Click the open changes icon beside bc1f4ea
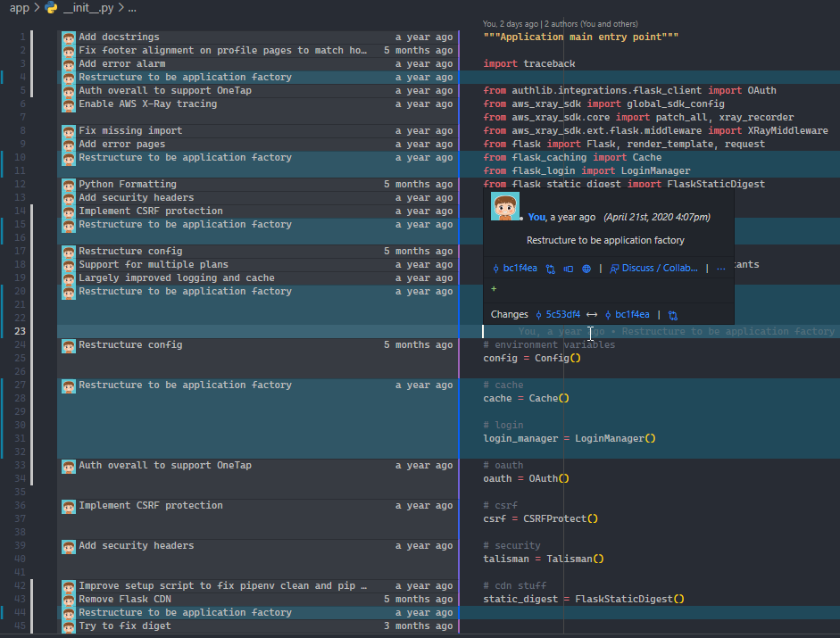The height and width of the screenshot is (638, 840). tap(550, 269)
